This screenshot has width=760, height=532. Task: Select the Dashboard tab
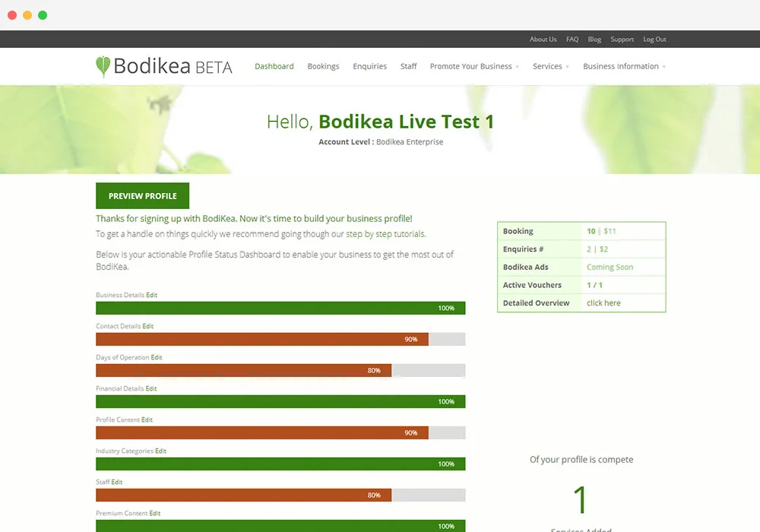click(x=274, y=66)
